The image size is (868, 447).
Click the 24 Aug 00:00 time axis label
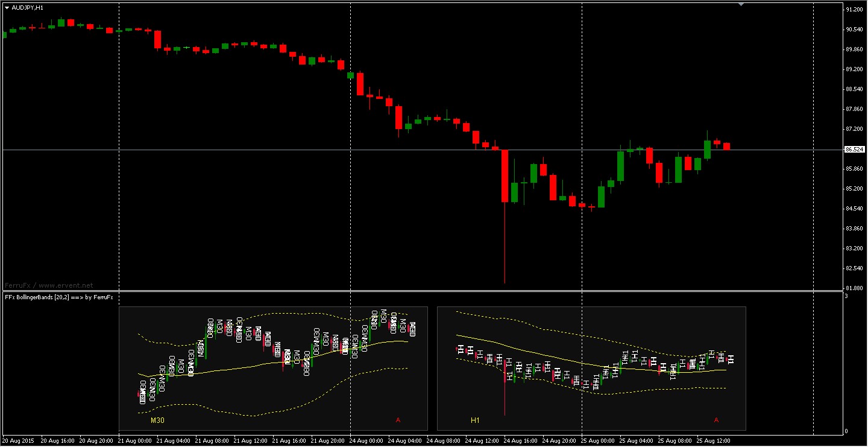(366, 441)
